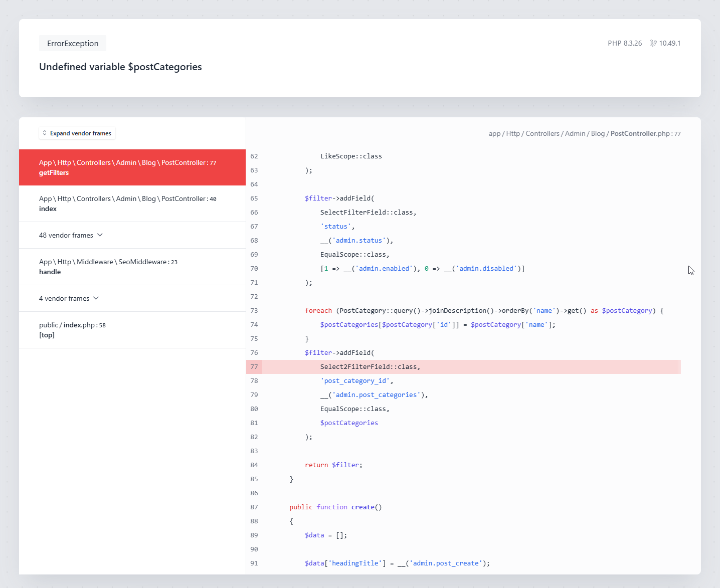The width and height of the screenshot is (720, 588).
Task: Click the public function create() line
Action: click(x=335, y=507)
